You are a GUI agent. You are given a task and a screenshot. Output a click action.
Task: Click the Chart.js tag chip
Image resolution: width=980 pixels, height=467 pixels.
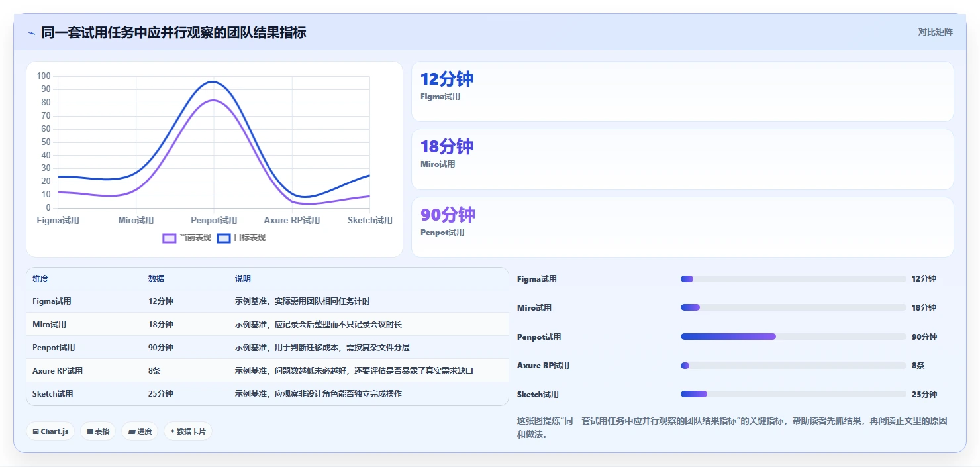[x=51, y=431]
